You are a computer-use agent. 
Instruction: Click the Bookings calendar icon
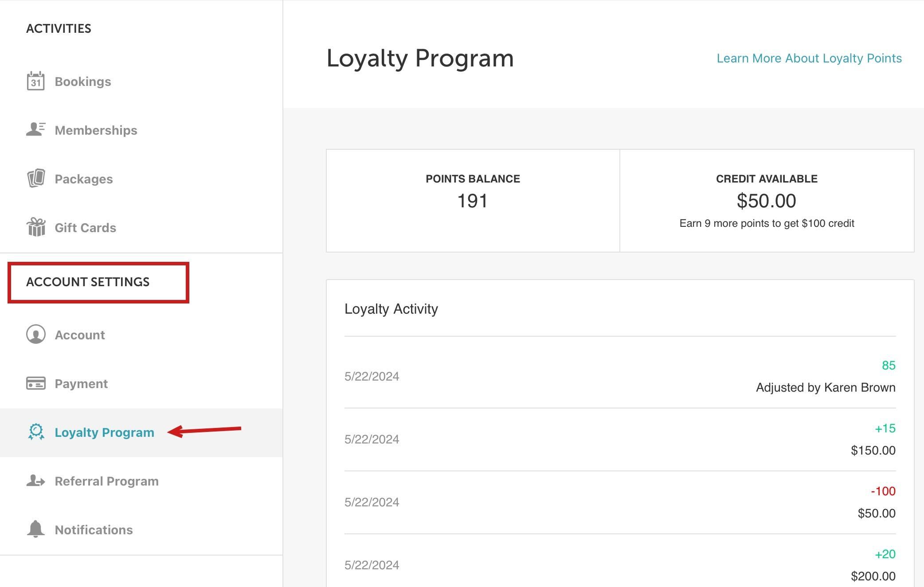pyautogui.click(x=35, y=81)
